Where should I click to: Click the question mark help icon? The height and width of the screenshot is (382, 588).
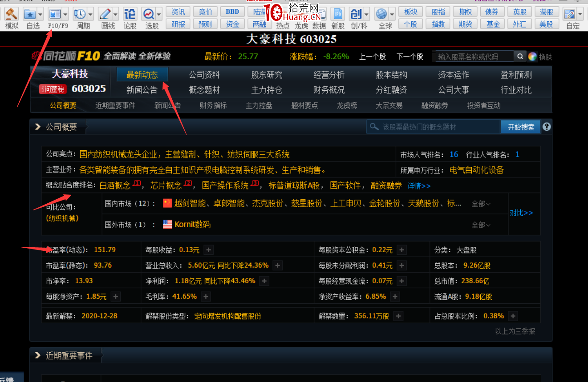(x=547, y=127)
